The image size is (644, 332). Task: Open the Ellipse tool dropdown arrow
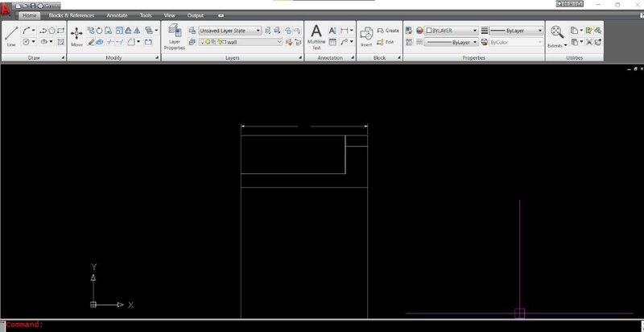(51, 42)
